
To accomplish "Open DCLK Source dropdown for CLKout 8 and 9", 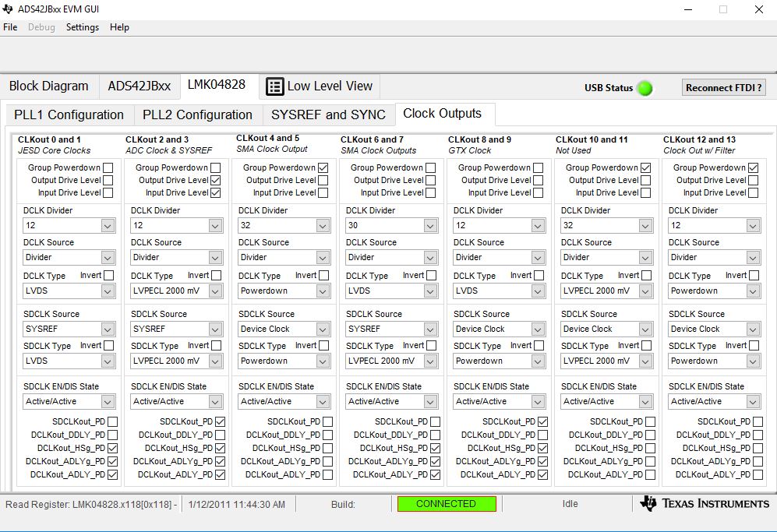I will 538,258.
